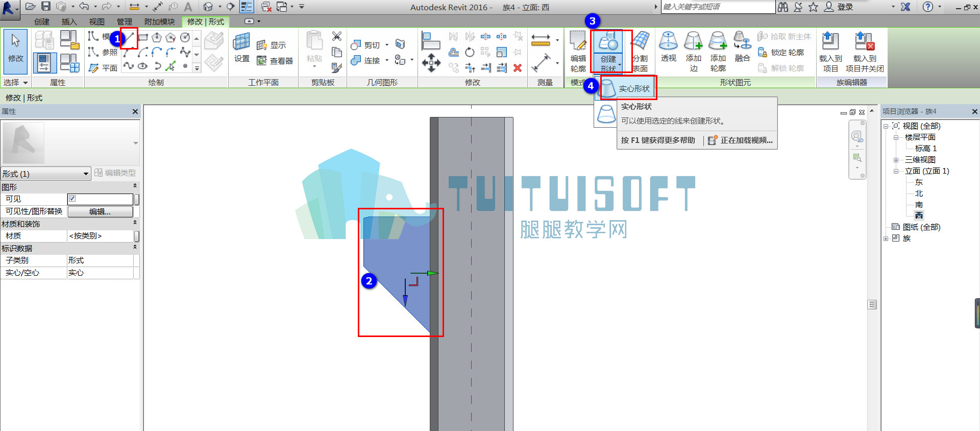Select the Modify arrow tool

[x=15, y=51]
